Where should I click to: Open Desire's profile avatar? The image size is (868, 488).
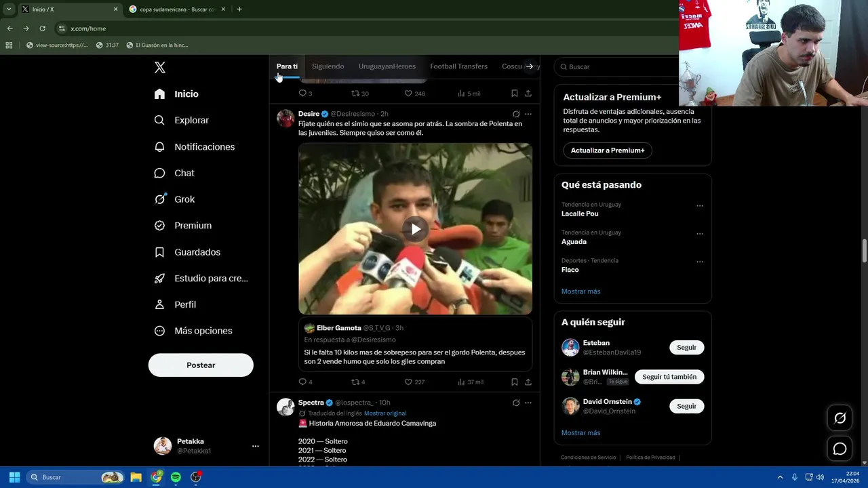coord(285,118)
